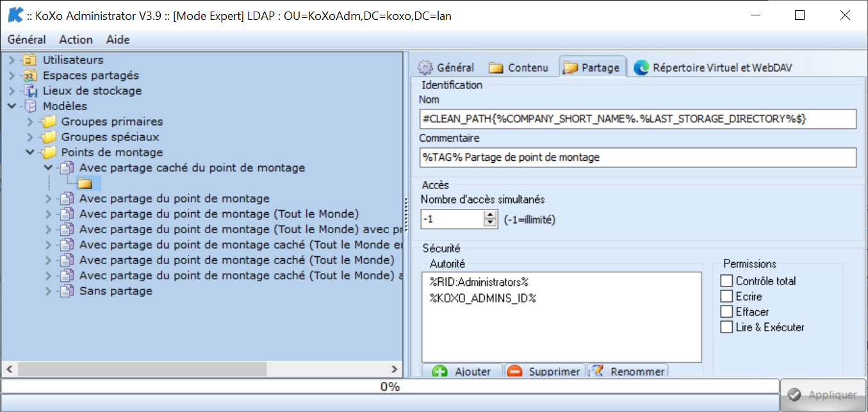
Task: Click the Espaces partagés icon
Action: 30,76
